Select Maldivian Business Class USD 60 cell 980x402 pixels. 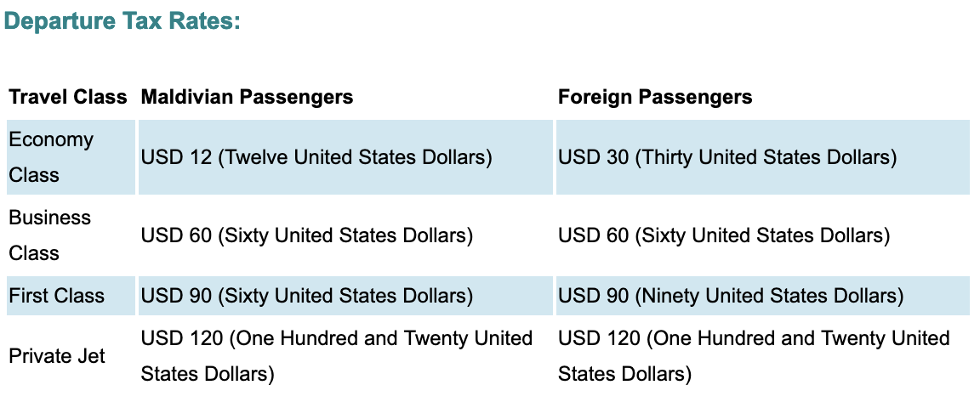coord(307,235)
